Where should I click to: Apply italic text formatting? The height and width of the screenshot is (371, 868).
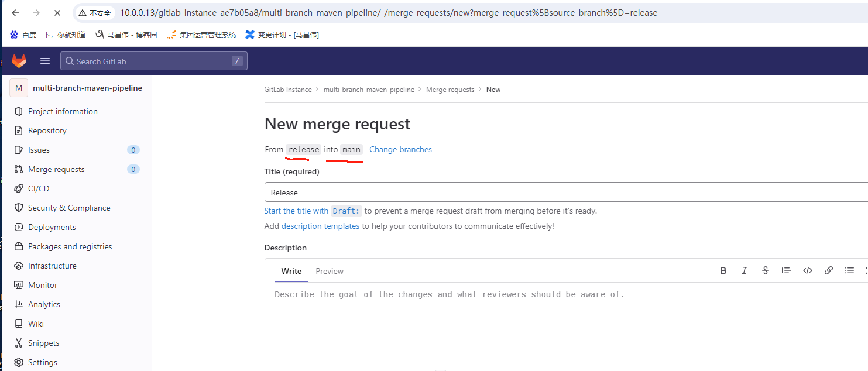coord(745,270)
